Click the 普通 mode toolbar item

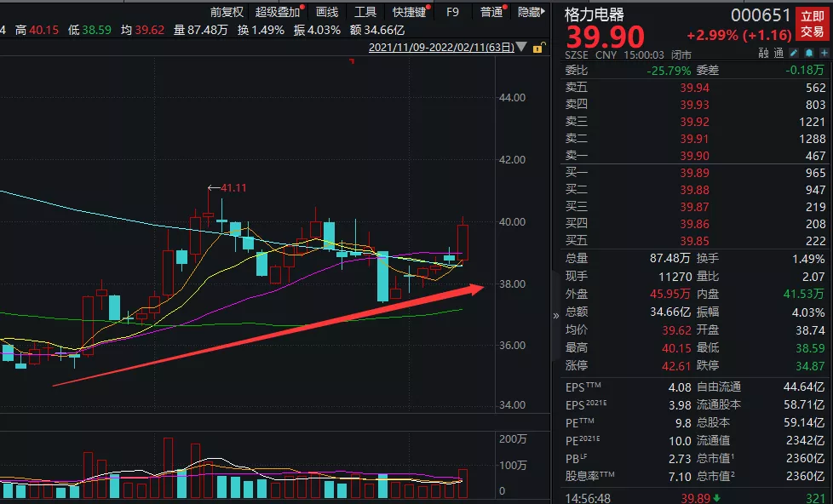pyautogui.click(x=492, y=12)
